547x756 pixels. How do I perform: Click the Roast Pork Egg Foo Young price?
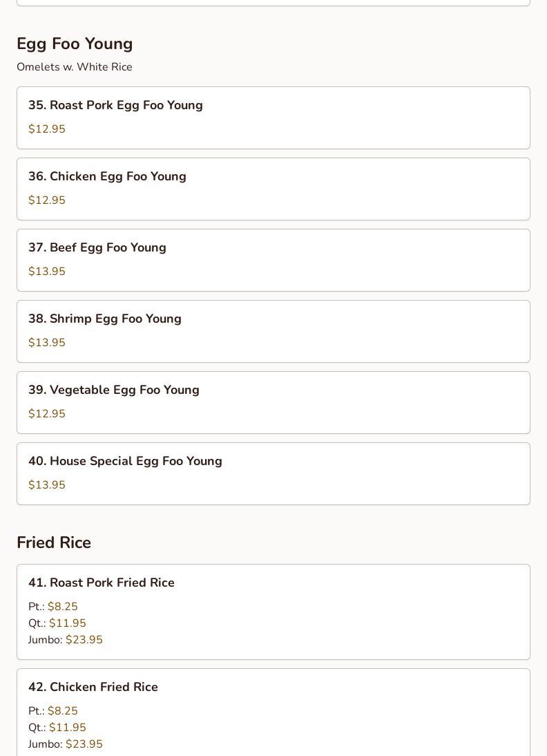pos(47,129)
